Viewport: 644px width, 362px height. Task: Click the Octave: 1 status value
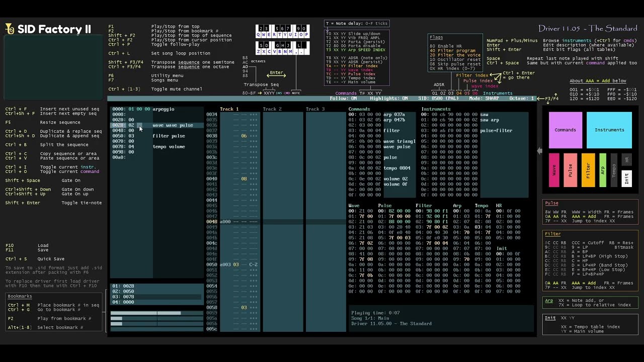pyautogui.click(x=521, y=99)
